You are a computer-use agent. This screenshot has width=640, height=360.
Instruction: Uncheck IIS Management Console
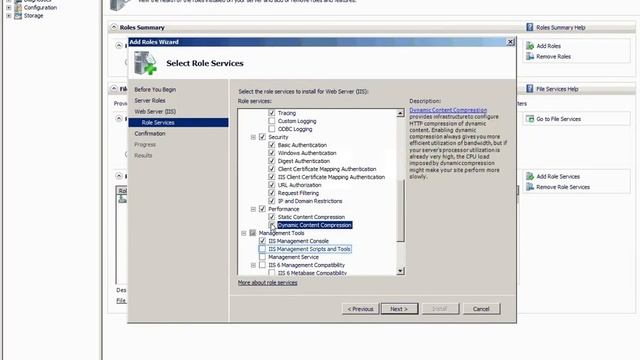[262, 241]
